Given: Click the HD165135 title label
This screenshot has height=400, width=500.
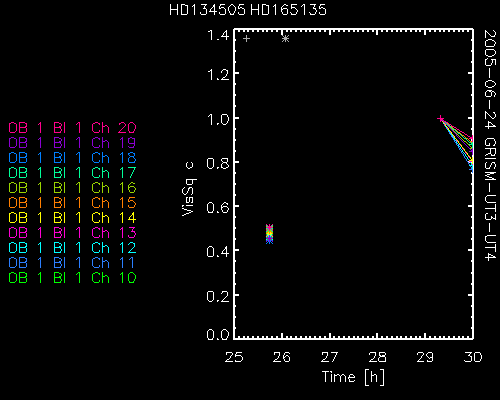Looking at the screenshot, I should coord(288,10).
